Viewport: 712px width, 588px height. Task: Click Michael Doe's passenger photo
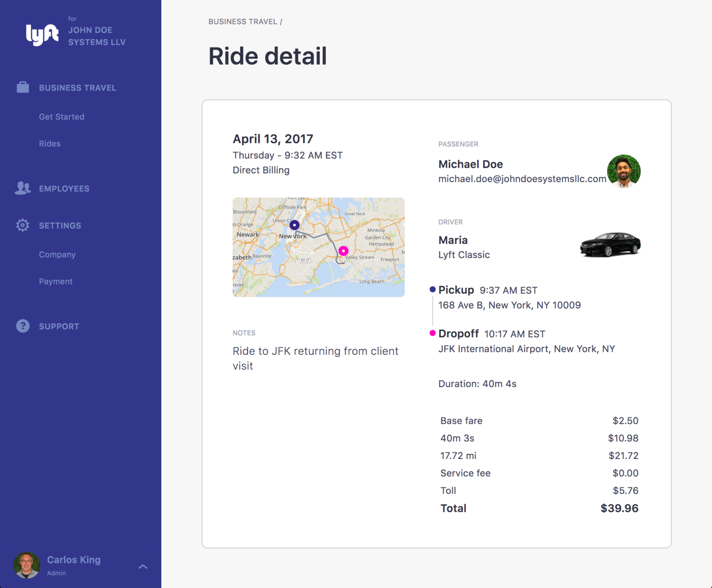(623, 171)
